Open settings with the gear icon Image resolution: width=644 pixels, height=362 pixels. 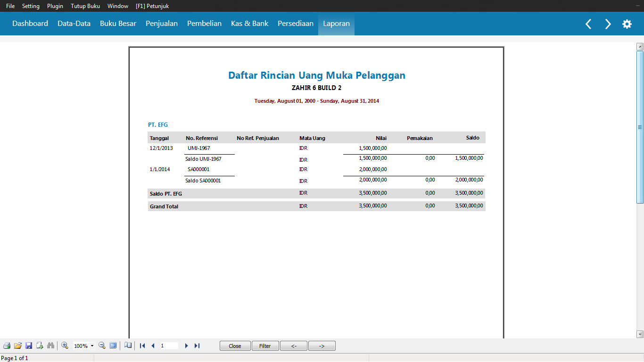click(627, 24)
